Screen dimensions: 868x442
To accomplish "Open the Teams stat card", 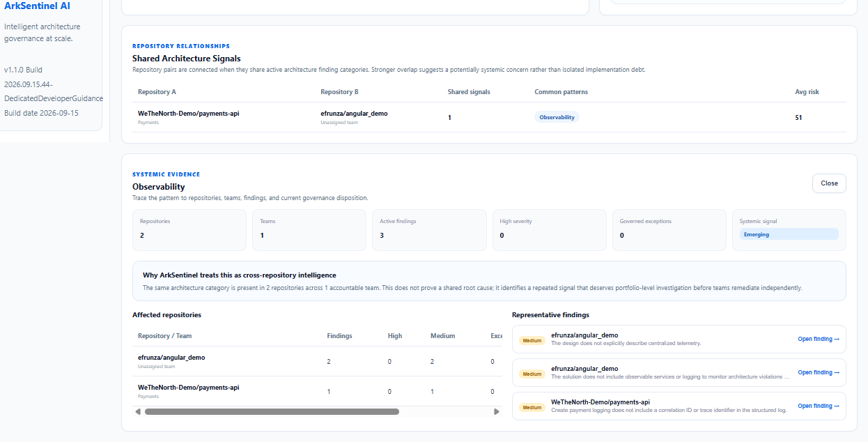I will click(x=309, y=230).
